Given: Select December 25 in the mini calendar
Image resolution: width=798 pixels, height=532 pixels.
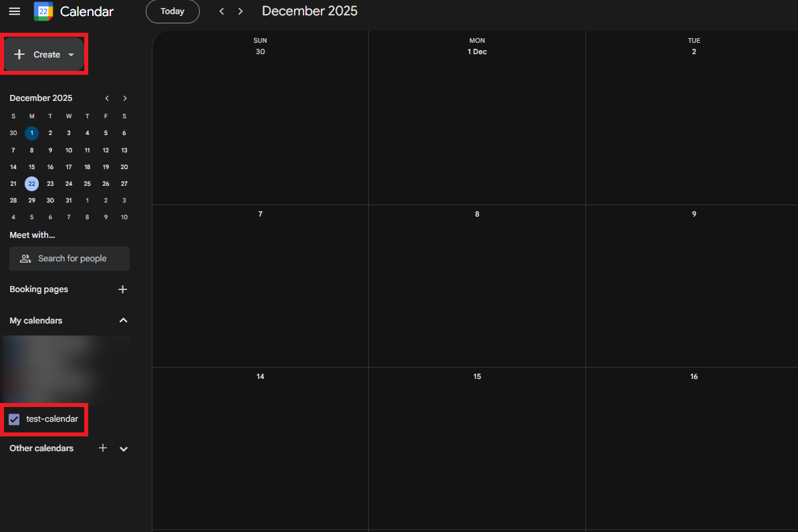Looking at the screenshot, I should 87,183.
